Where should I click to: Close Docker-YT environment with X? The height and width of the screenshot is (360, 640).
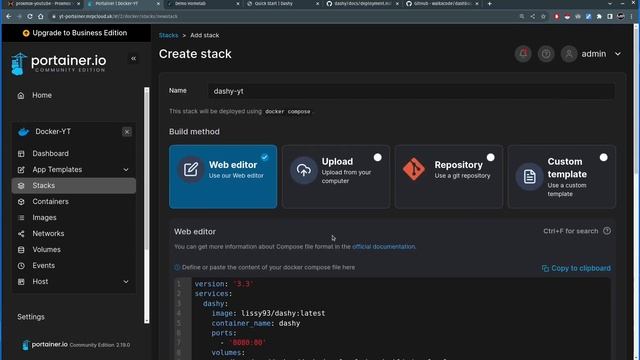tap(127, 132)
